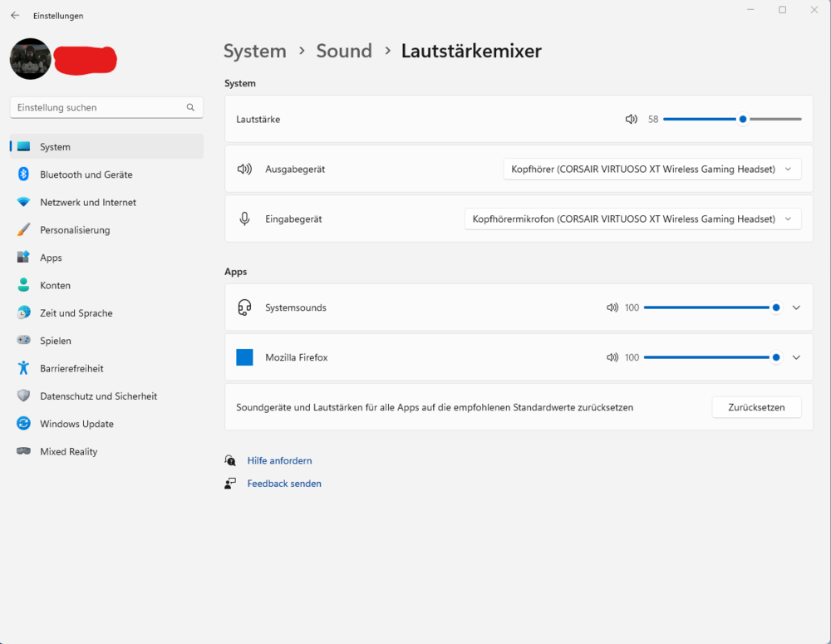831x644 pixels.
Task: Open the Hilfe anfordern link
Action: click(279, 460)
